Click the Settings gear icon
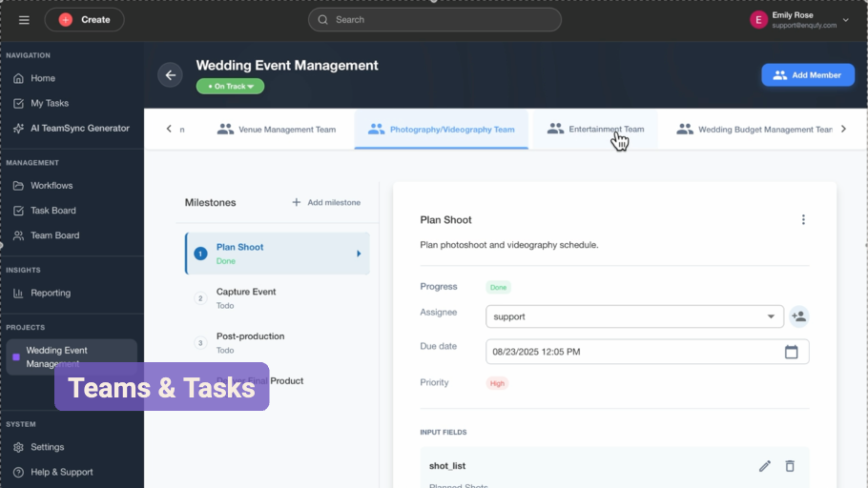The image size is (868, 488). 18,447
